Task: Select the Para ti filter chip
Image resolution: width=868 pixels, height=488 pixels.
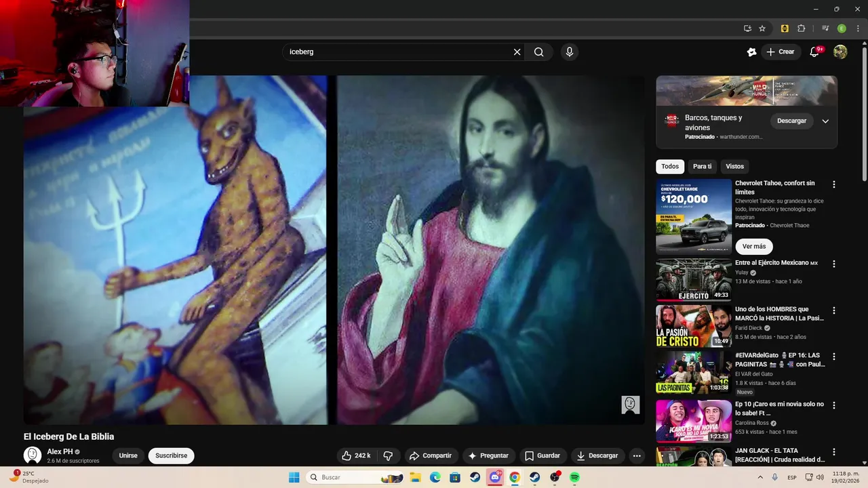Action: pos(702,167)
